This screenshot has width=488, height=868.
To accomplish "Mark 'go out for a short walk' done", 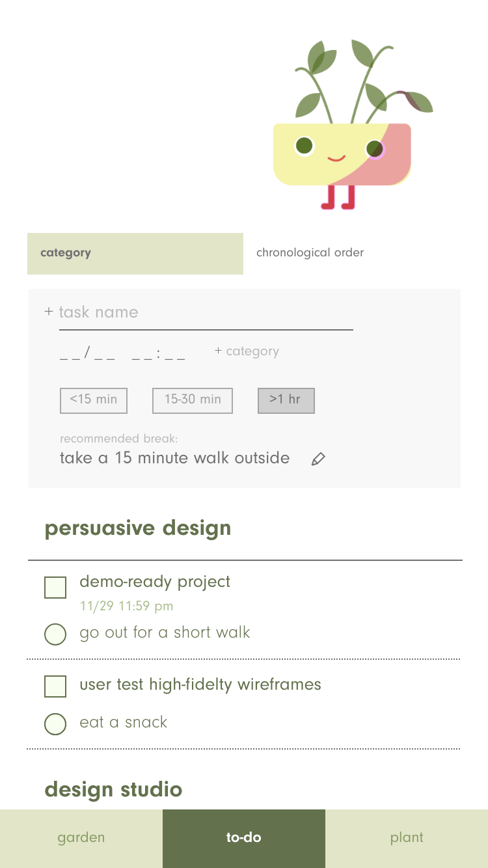I will click(x=55, y=634).
